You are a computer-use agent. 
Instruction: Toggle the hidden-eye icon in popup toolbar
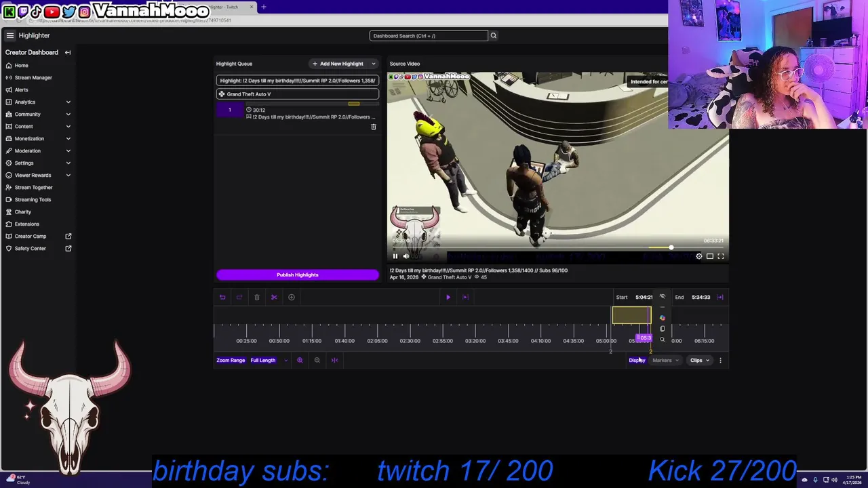[x=663, y=297]
